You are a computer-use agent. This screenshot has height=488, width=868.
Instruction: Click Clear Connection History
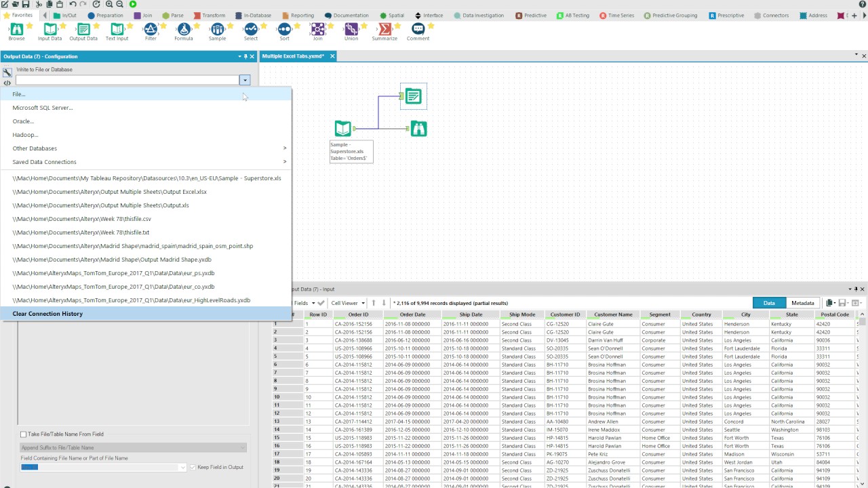tap(146, 314)
